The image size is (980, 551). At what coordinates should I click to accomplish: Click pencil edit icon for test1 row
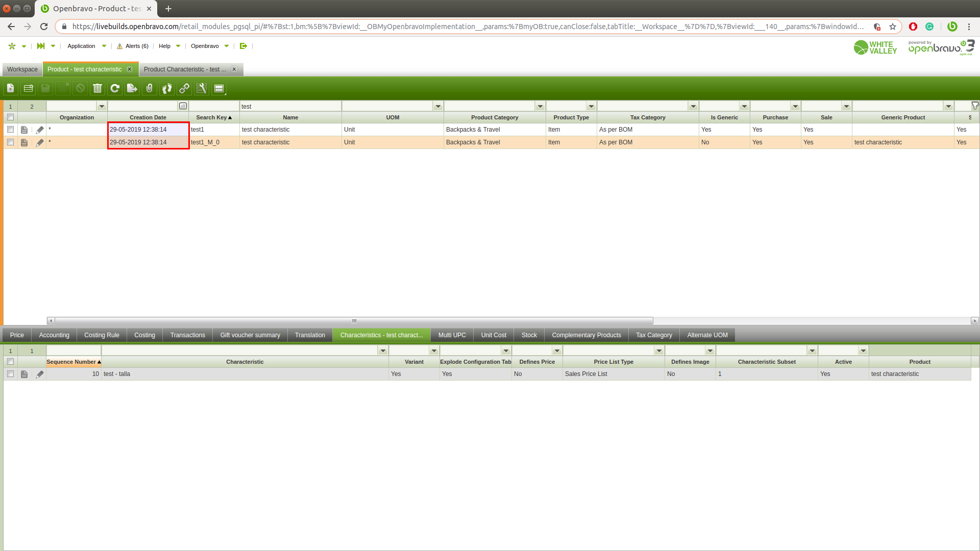pos(40,130)
